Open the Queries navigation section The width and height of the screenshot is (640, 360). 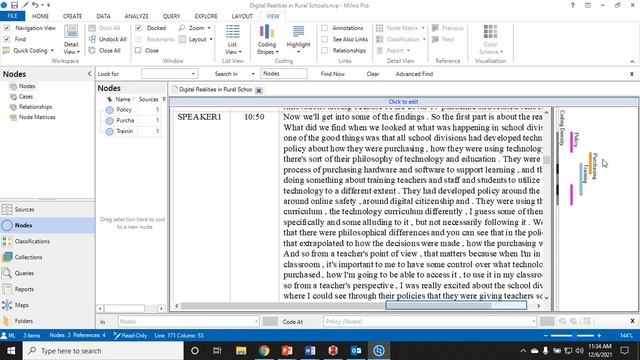pyautogui.click(x=47, y=273)
